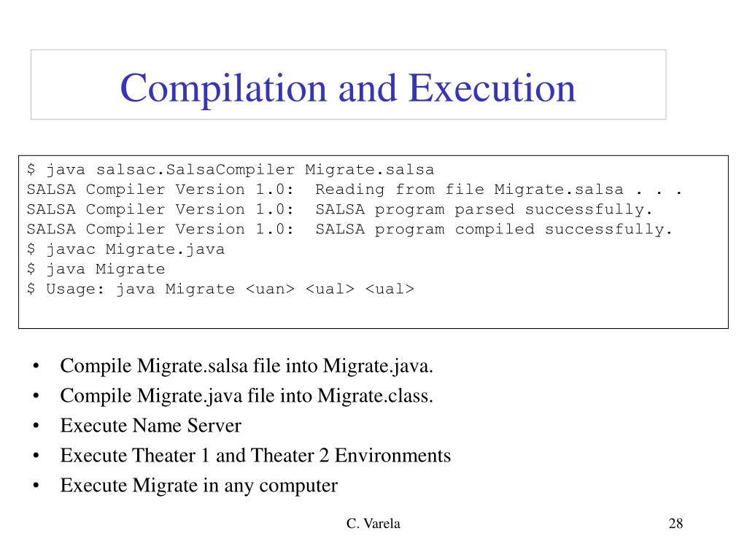The image size is (747, 560).
Task: Click bullet 'Execute Migrate in any computer'
Action: coord(198,486)
